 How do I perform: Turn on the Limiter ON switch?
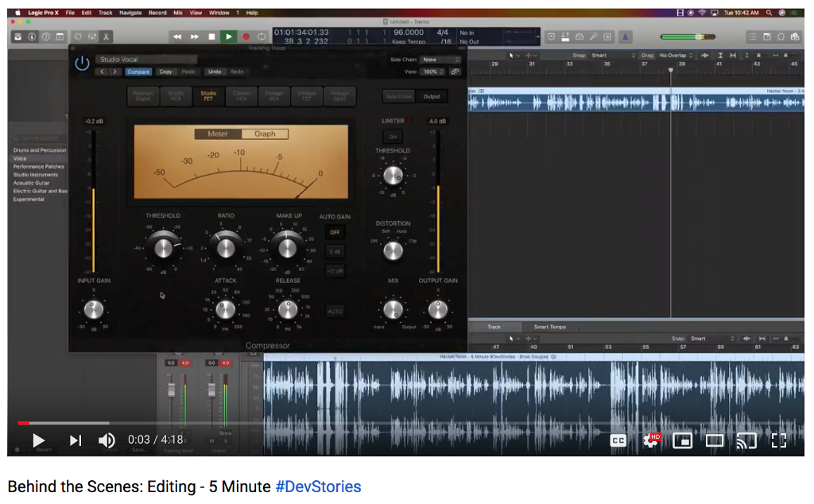[x=392, y=137]
